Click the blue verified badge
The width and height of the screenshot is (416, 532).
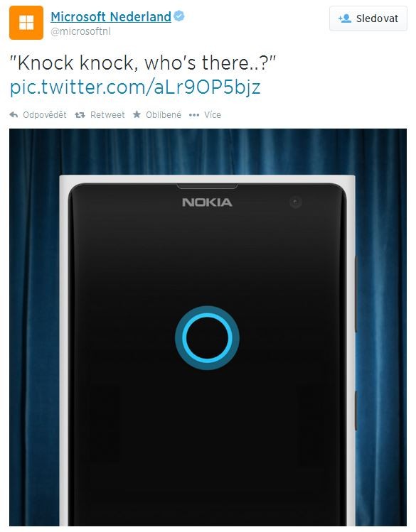[179, 16]
